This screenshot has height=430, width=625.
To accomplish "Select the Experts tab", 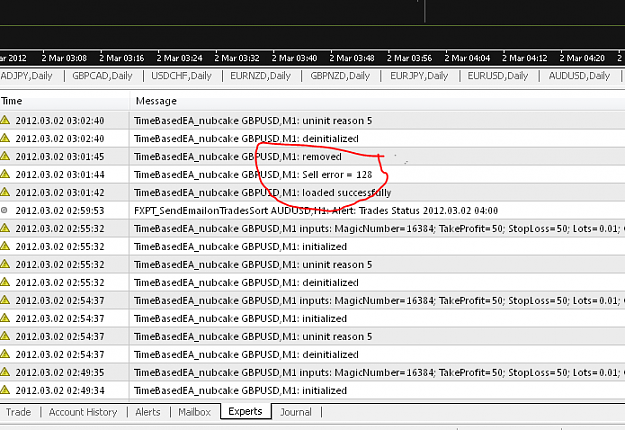I will click(x=246, y=411).
